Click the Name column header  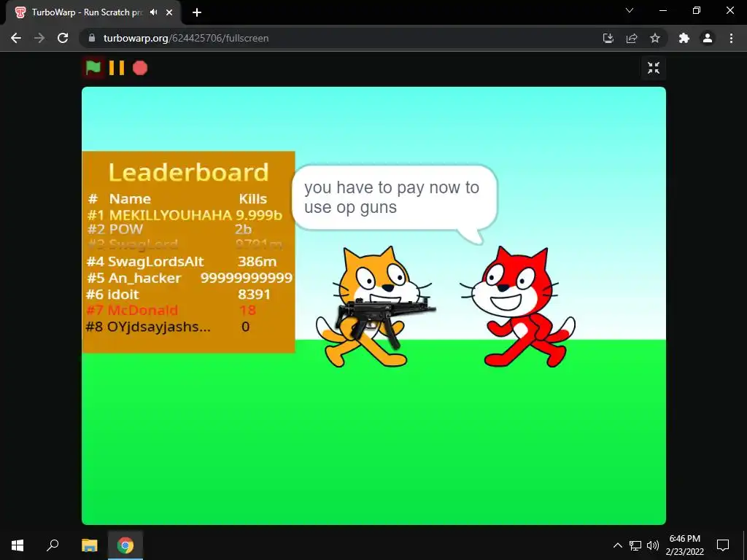[130, 198]
